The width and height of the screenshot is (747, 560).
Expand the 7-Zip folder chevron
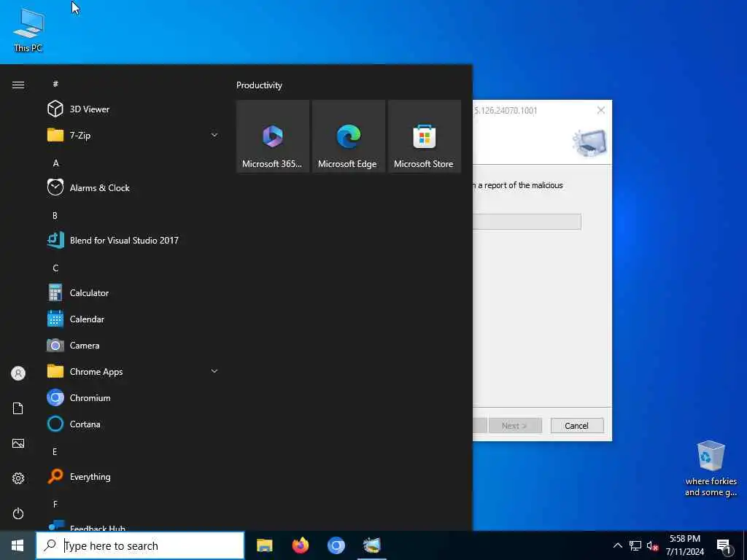214,135
